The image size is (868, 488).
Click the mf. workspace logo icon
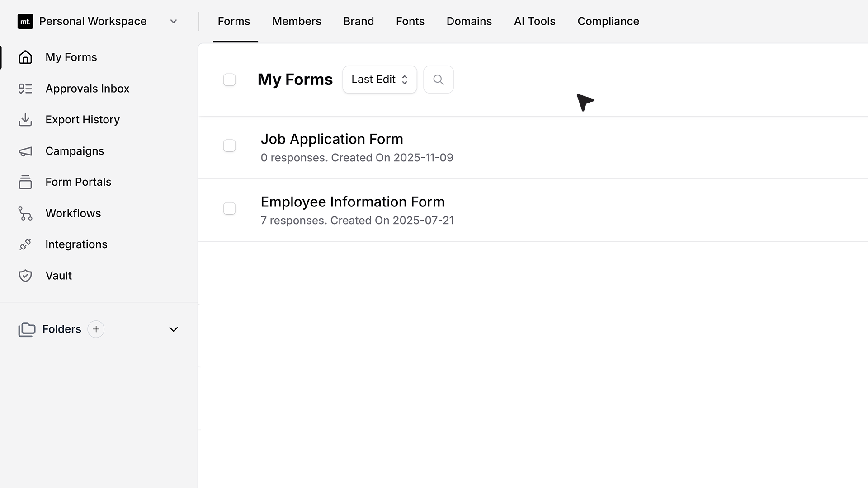click(25, 21)
